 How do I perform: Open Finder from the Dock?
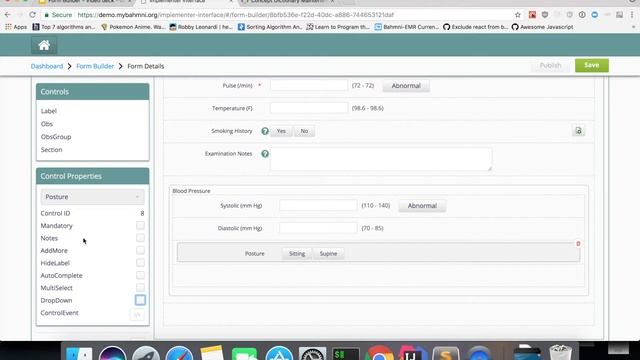click(x=79, y=353)
